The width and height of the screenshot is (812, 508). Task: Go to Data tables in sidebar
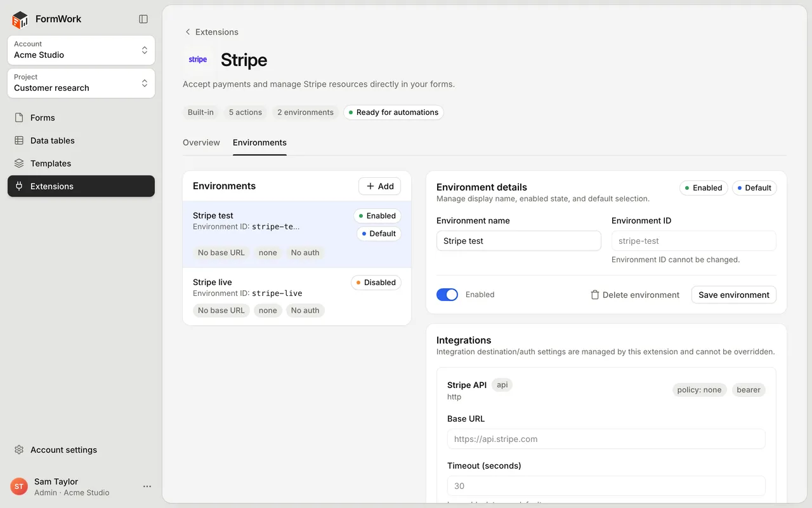(81, 140)
